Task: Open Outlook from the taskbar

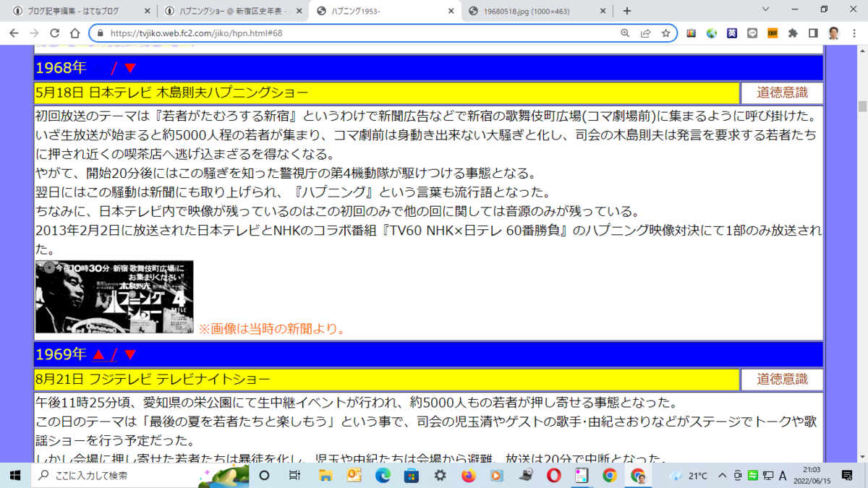Action: [354, 475]
